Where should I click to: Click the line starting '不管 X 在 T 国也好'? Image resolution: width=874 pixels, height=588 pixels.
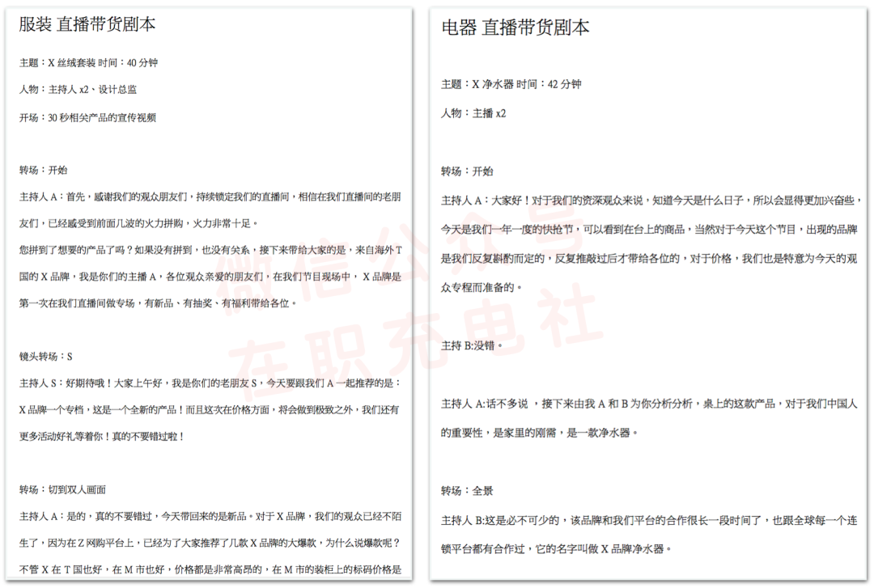coord(210,569)
